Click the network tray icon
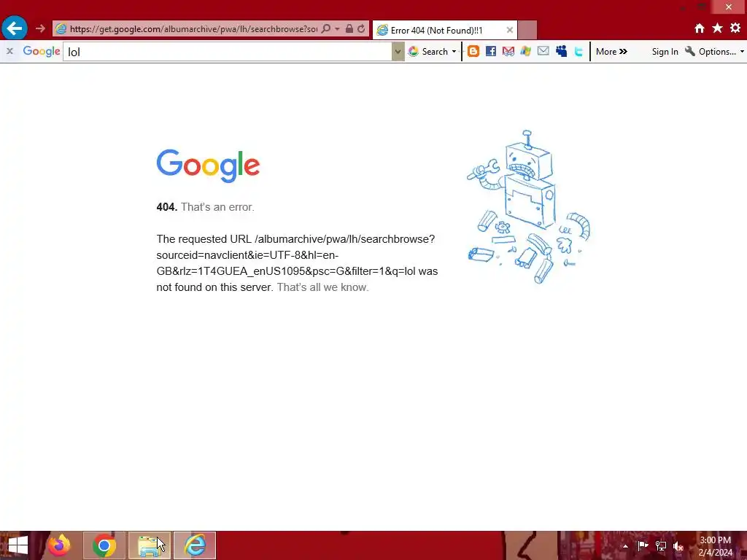747x560 pixels. click(661, 545)
